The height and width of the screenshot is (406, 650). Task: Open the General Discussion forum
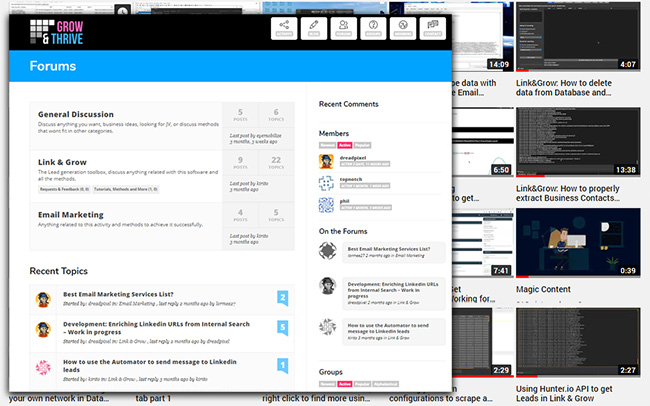(76, 114)
